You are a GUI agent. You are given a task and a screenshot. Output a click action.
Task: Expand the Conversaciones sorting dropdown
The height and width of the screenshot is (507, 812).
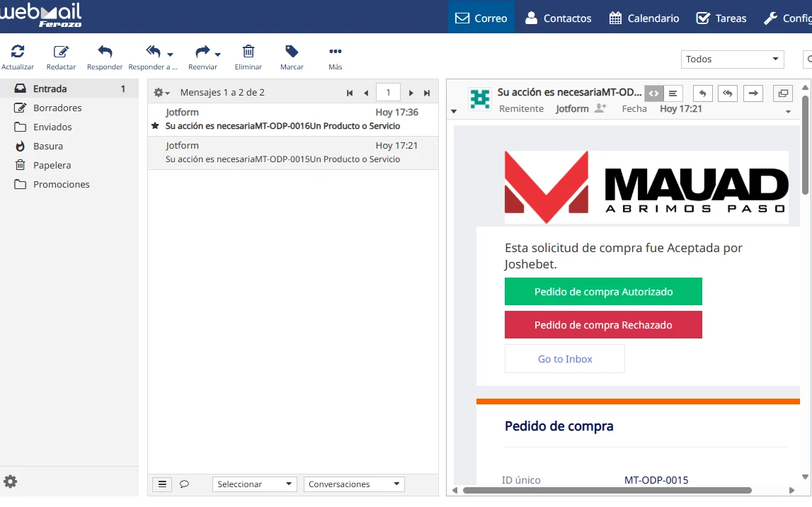coord(353,484)
